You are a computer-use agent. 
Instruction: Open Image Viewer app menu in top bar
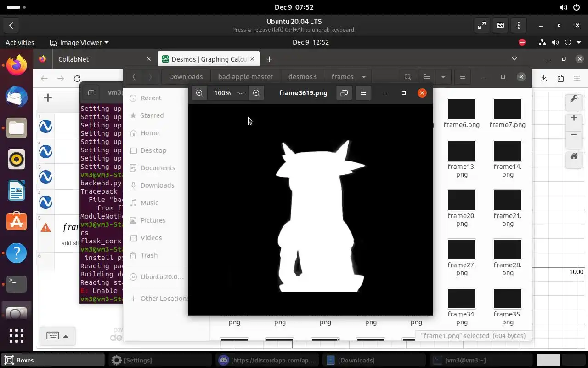click(79, 42)
